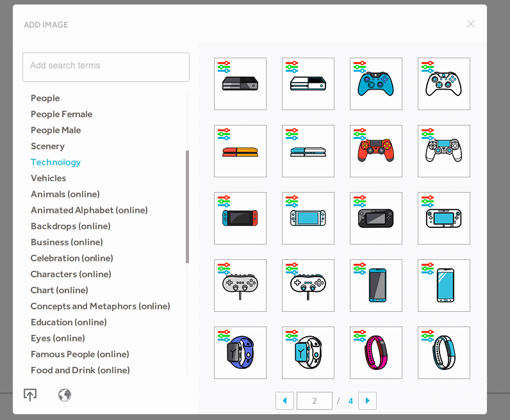Choose the light blue Switch console image
510x420 pixels.
[x=308, y=218]
